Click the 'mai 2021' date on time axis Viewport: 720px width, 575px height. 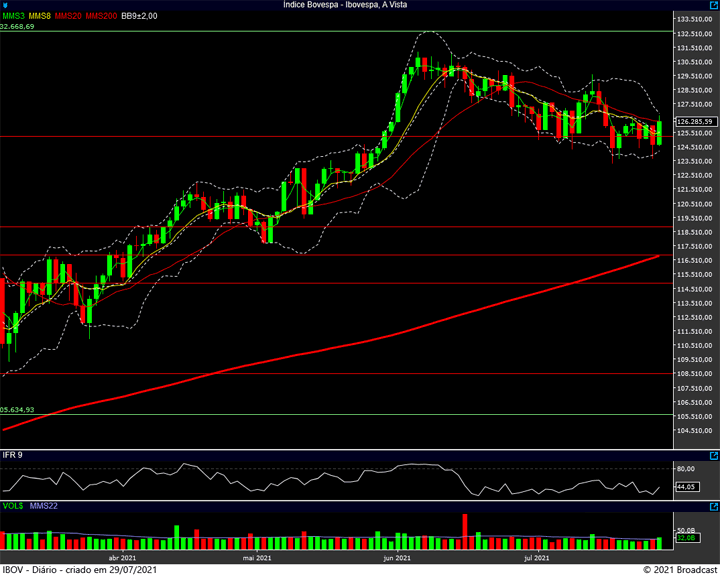click(x=257, y=558)
